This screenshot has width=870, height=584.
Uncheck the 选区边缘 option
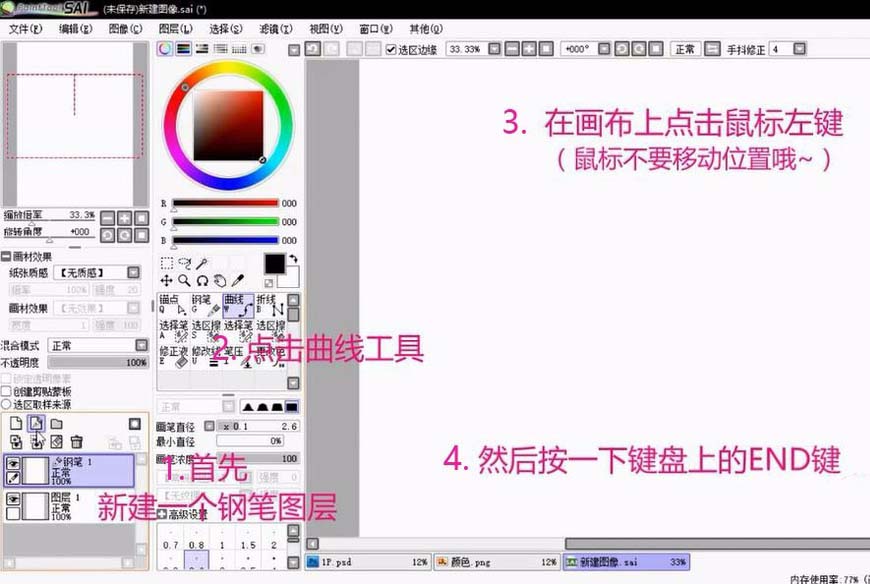click(x=389, y=47)
